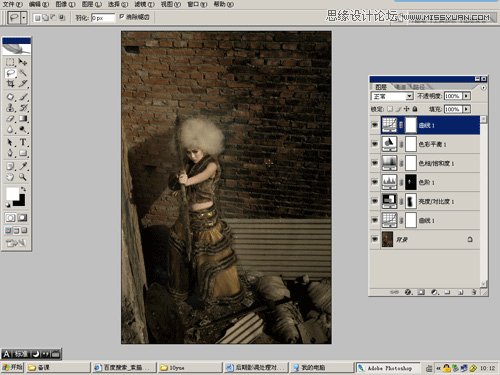This screenshot has height=375, width=500.
Task: Click the Windows 开始 Start button
Action: (12, 367)
